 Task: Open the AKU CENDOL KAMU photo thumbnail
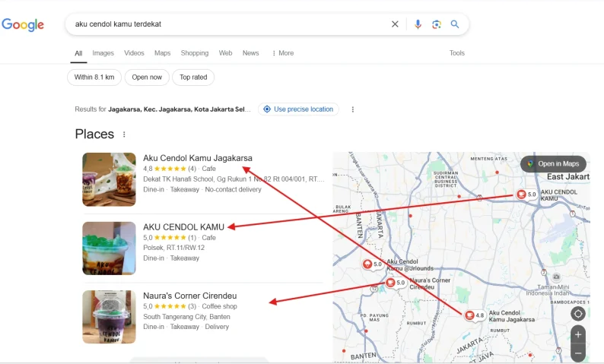pyautogui.click(x=109, y=248)
